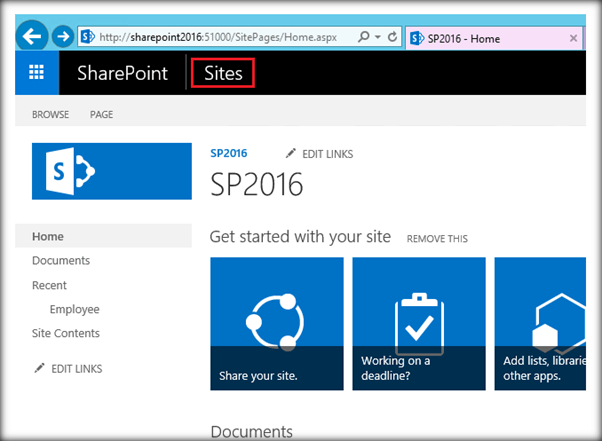Expand the address bar dropdown arrow
Screen dimensions: 602x441
(x=378, y=37)
